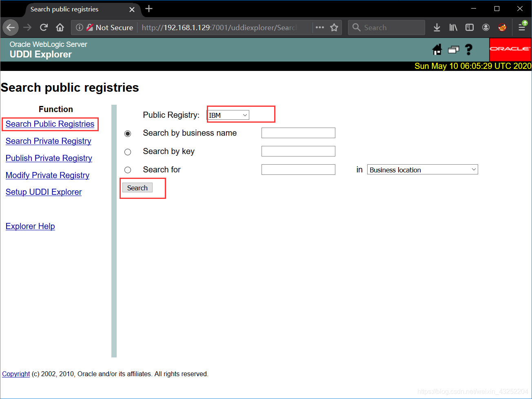
Task: Open a new browser tab
Action: pos(149,9)
